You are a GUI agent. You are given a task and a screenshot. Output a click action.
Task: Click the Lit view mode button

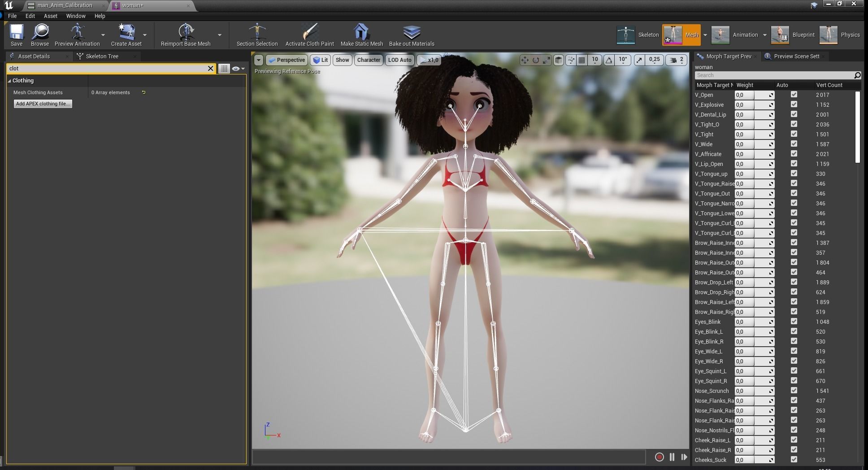click(321, 60)
